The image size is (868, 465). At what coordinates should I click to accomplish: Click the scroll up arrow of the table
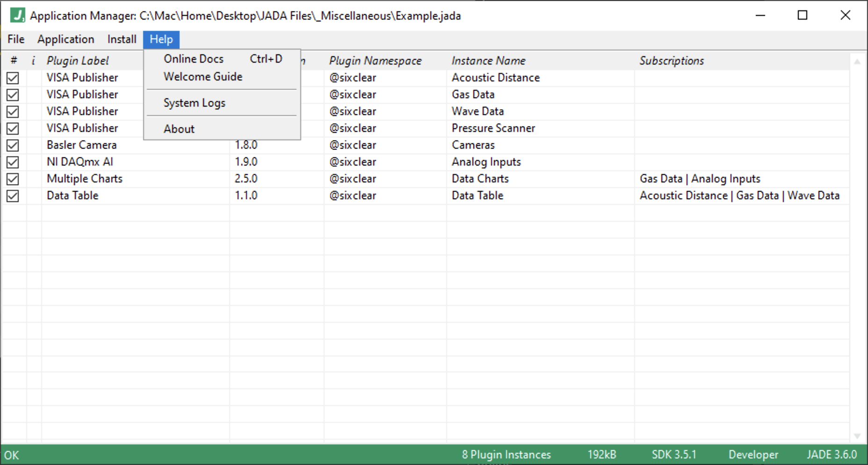click(857, 61)
